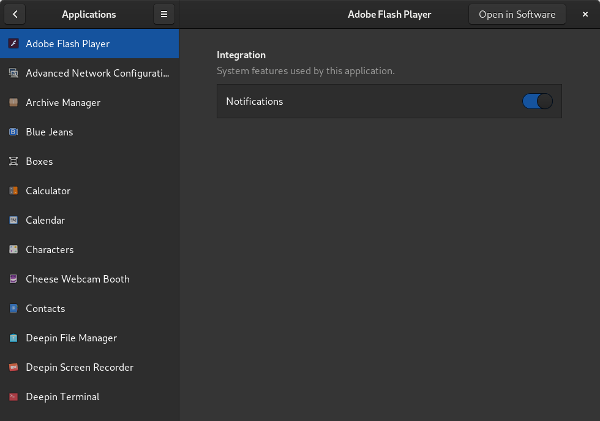Click the Characters icon
Image resolution: width=600 pixels, height=421 pixels.
pyautogui.click(x=13, y=250)
